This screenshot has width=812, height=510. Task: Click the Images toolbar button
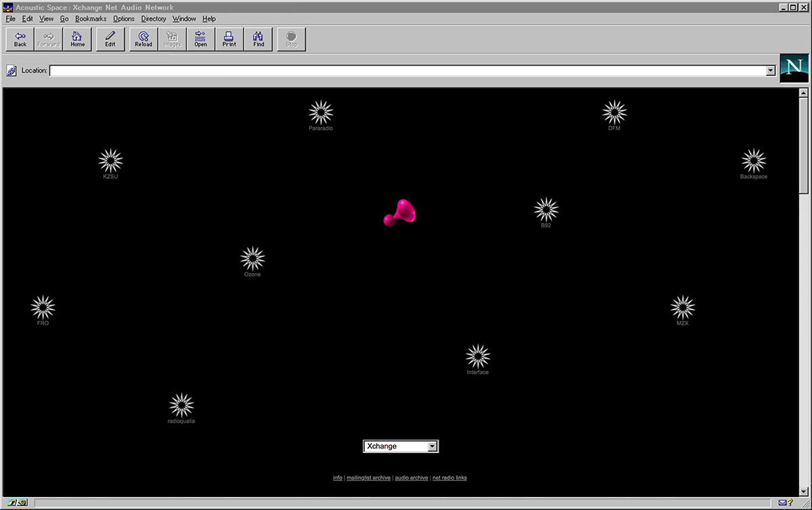pyautogui.click(x=172, y=39)
